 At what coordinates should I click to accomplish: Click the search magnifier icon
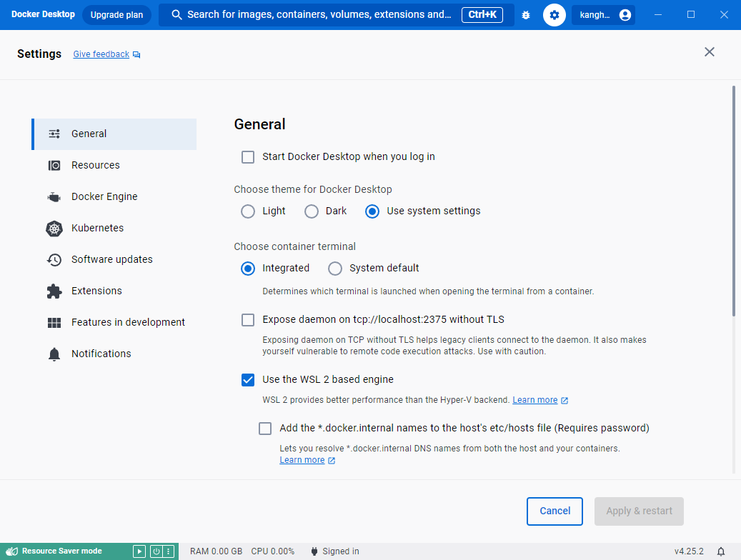[x=176, y=15]
